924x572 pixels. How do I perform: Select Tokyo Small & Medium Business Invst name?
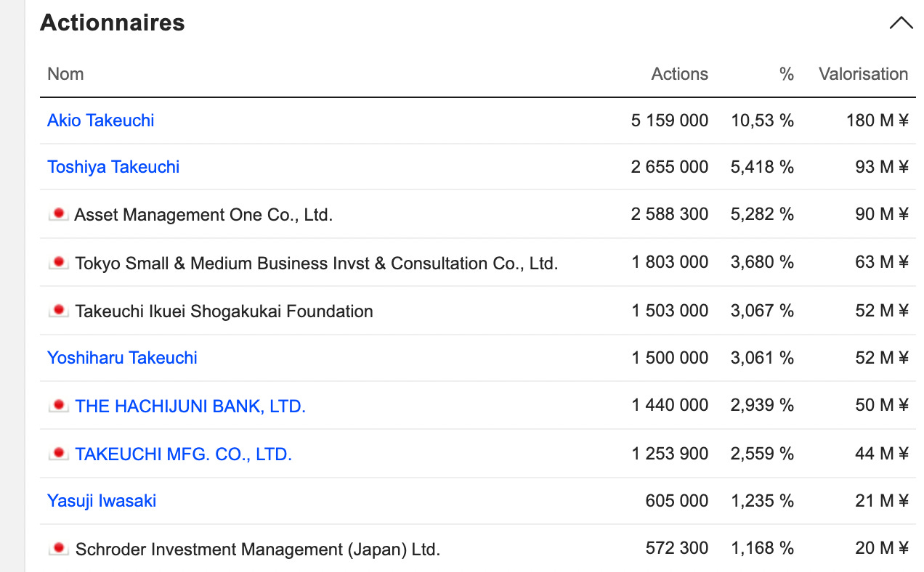[x=317, y=263]
